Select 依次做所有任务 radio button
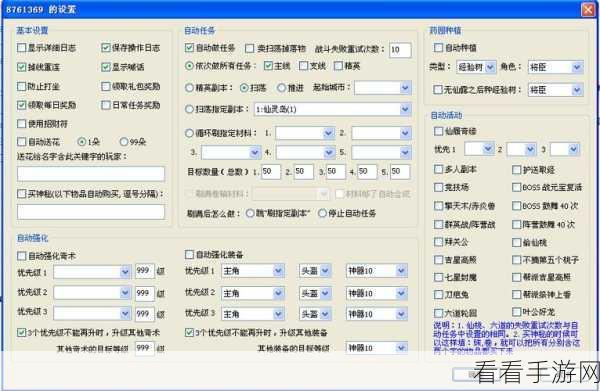Image resolution: width=600 pixels, height=391 pixels. tap(189, 66)
